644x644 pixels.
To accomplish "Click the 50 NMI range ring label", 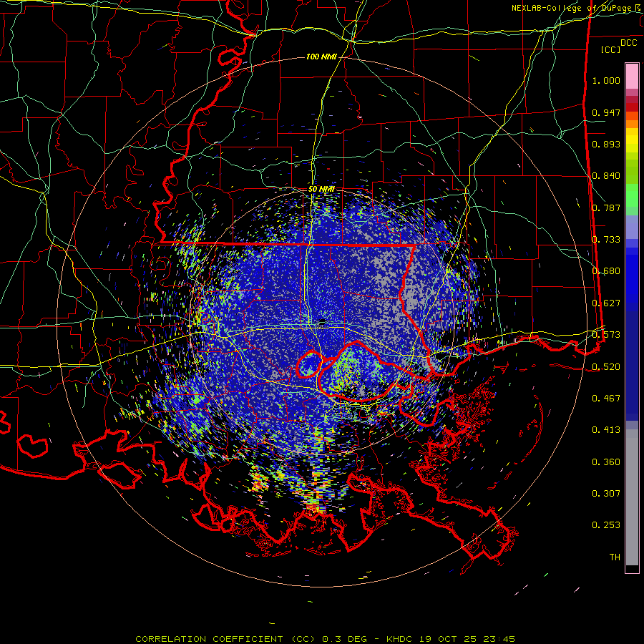I will [x=321, y=190].
